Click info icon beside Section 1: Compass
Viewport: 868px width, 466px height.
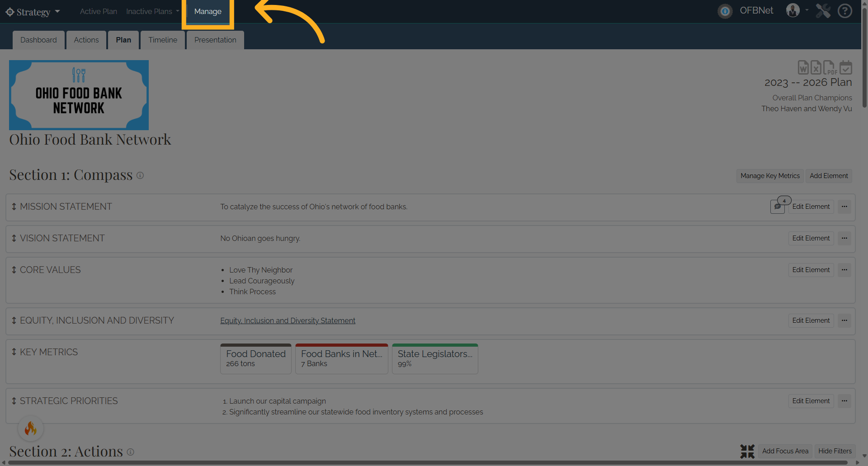(140, 175)
